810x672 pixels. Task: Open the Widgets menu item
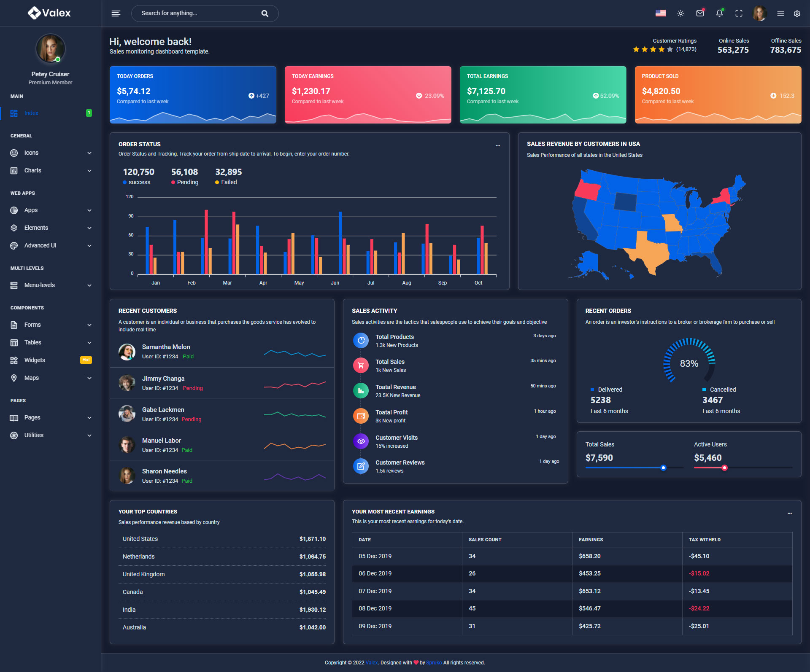35,360
